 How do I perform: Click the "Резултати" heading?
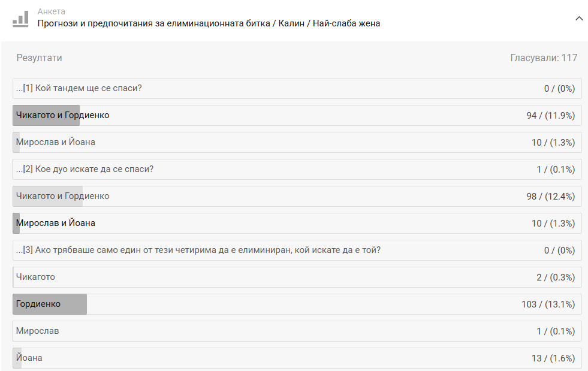pos(40,58)
